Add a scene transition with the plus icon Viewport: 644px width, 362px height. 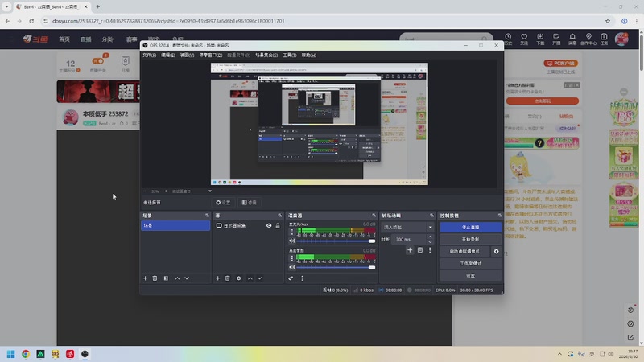[x=410, y=250]
